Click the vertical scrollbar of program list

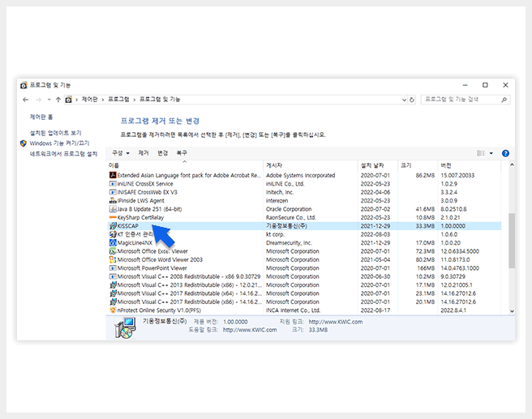click(511, 243)
